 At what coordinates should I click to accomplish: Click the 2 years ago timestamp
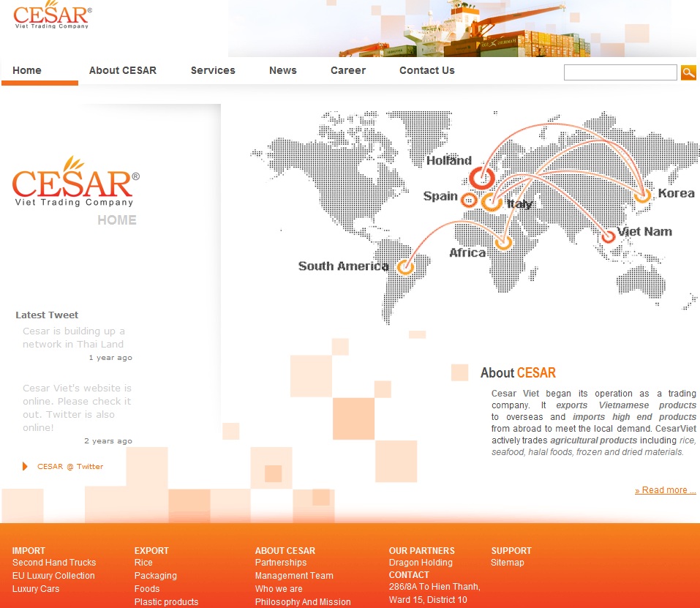(x=108, y=441)
